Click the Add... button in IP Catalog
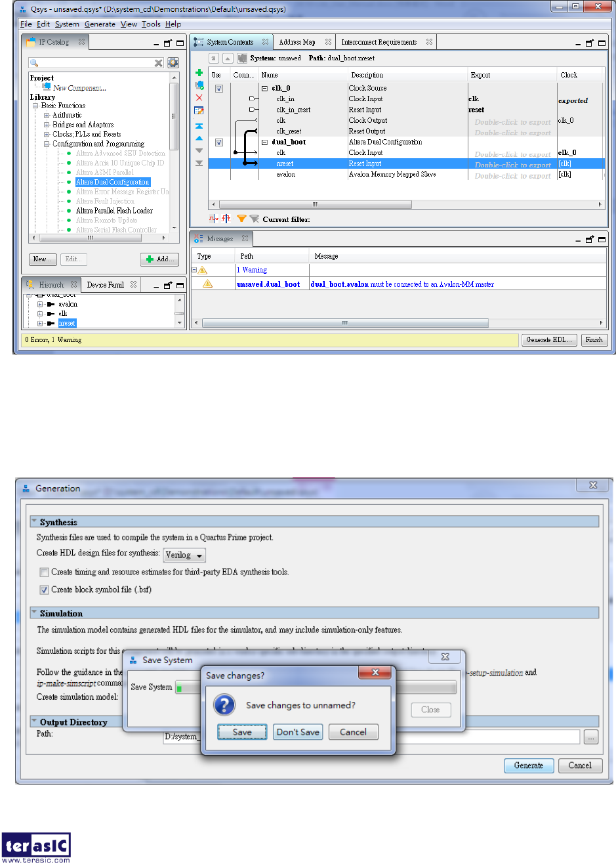Image resolution: width=616 pixels, height=864 pixels. 160,259
